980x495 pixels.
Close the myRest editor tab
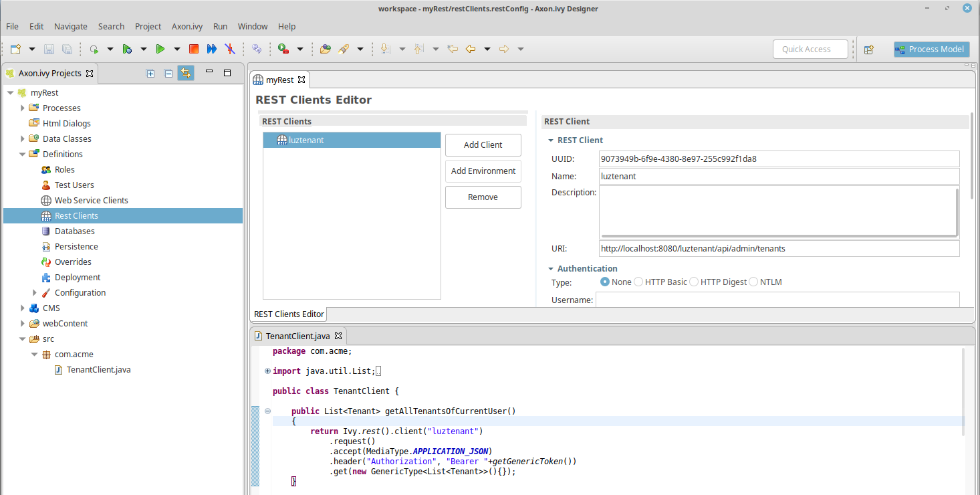[301, 80]
